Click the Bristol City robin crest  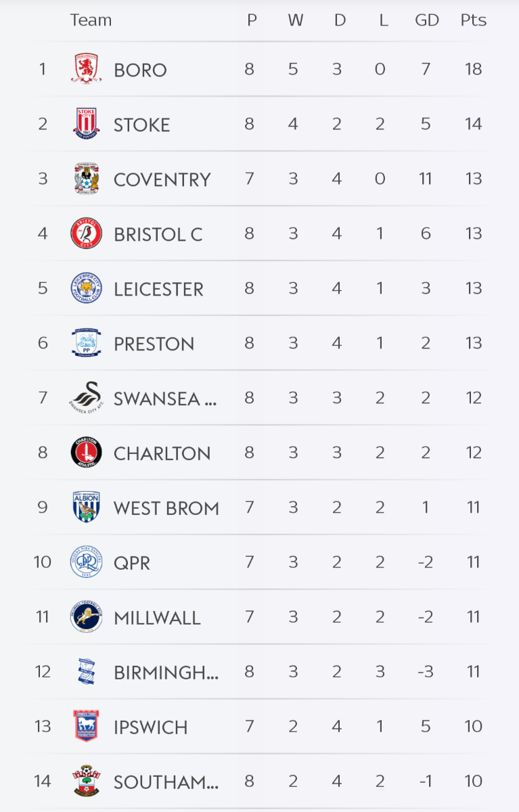click(87, 233)
